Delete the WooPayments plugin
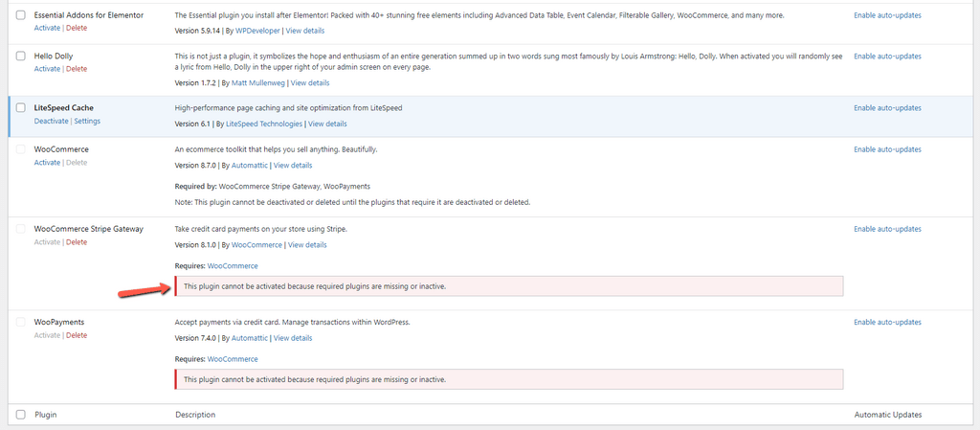Viewport: 980px width, 430px height. (77, 335)
